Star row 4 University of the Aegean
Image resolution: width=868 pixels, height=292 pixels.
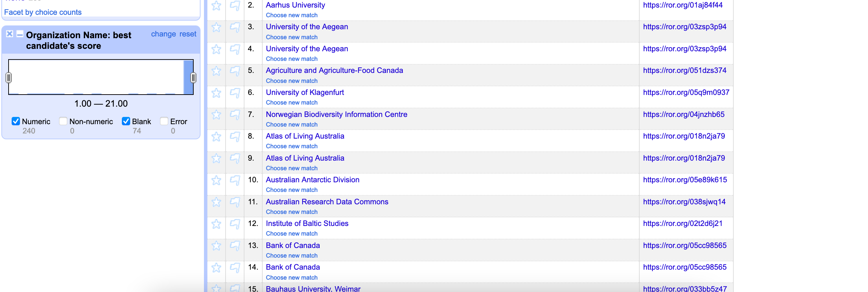pyautogui.click(x=216, y=49)
